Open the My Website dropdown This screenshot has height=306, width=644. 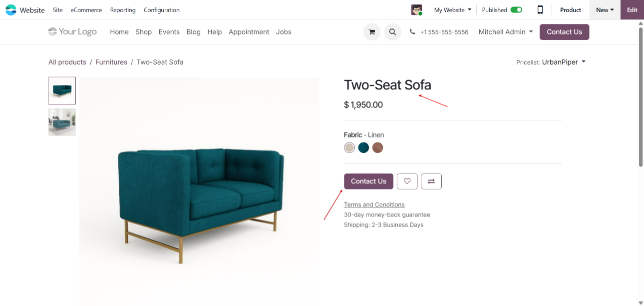452,10
